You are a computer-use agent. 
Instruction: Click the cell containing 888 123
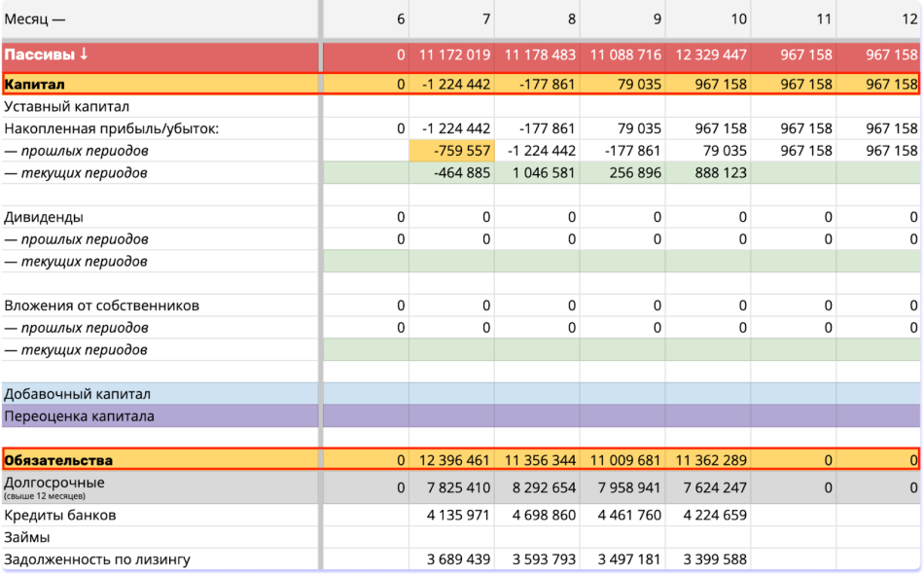[x=709, y=173]
